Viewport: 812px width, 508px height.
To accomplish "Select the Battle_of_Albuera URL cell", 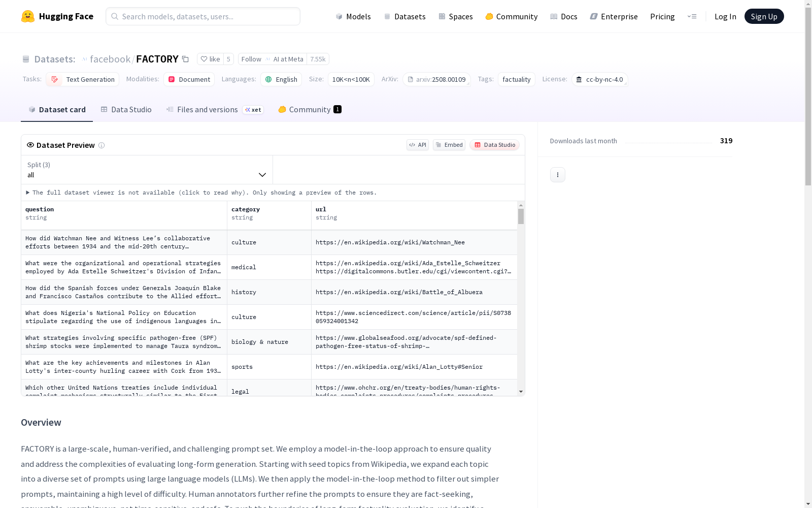I will (414, 292).
